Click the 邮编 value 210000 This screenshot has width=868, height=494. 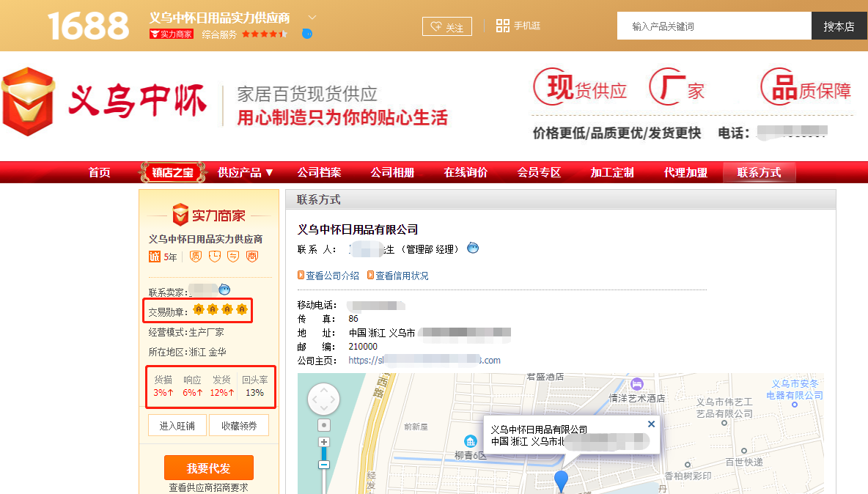(363, 346)
